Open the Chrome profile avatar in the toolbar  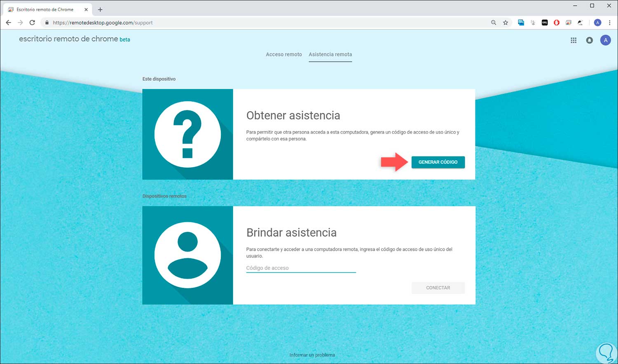pyautogui.click(x=598, y=23)
